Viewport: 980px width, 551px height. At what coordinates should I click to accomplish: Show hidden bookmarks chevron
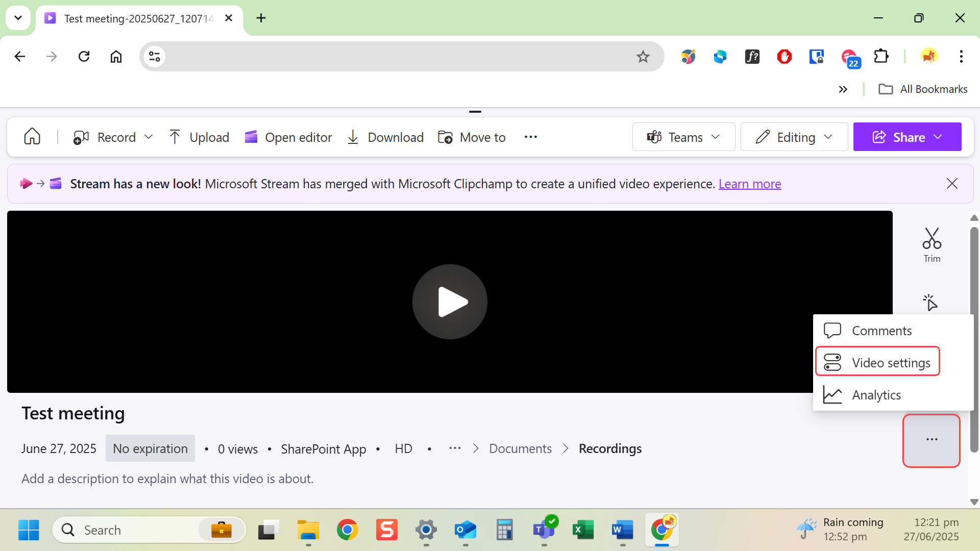click(843, 89)
